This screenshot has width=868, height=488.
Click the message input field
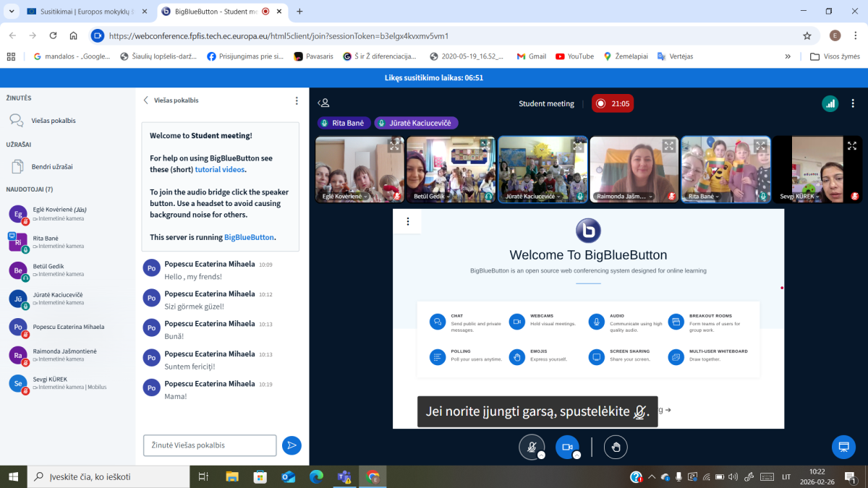pos(210,445)
